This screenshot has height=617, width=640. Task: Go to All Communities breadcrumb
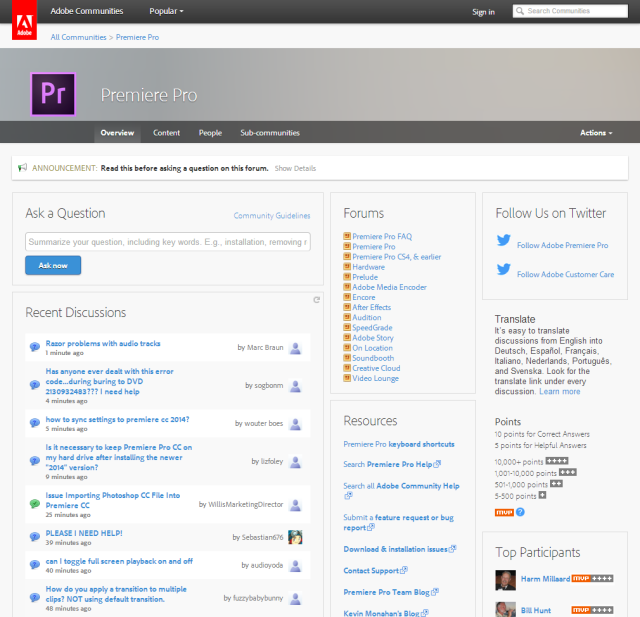coord(78,37)
